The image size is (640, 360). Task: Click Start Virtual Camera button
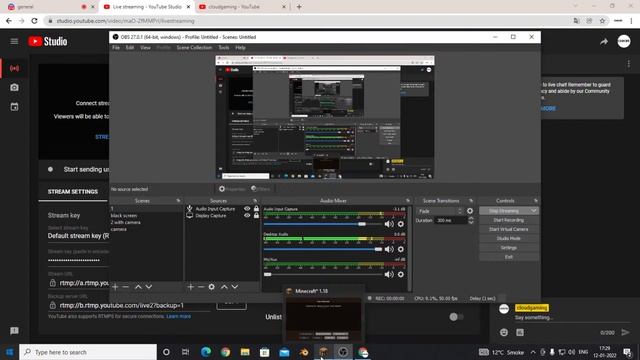(x=509, y=229)
